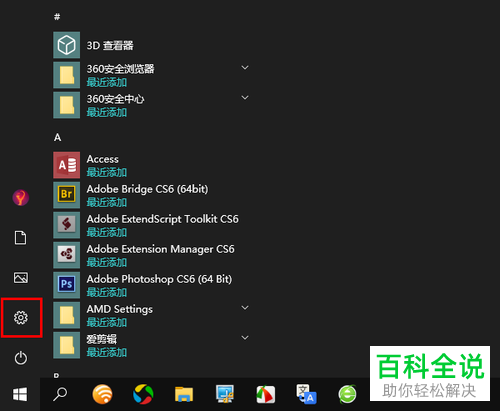Click the 爱剪辑 label
The image size is (500, 411).
pos(102,339)
